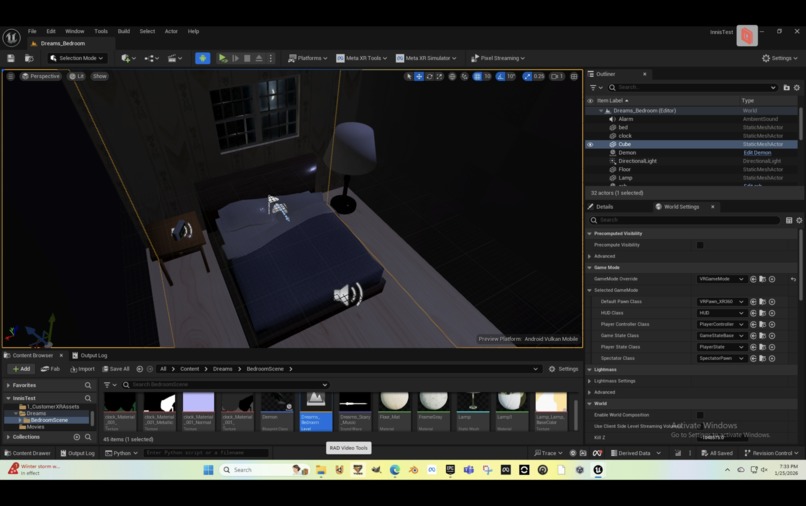
Task: Open Selection Mode dropdown
Action: pyautogui.click(x=77, y=58)
